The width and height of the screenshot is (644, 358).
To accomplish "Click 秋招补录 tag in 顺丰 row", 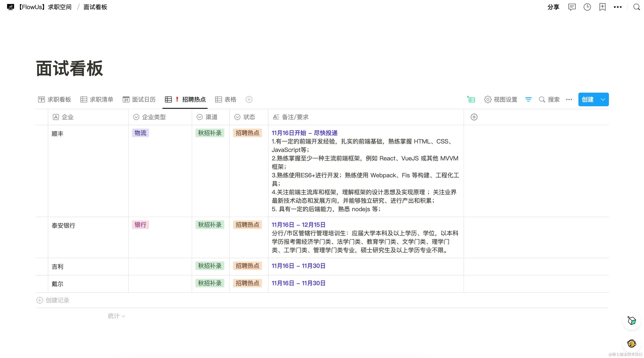I will click(210, 133).
